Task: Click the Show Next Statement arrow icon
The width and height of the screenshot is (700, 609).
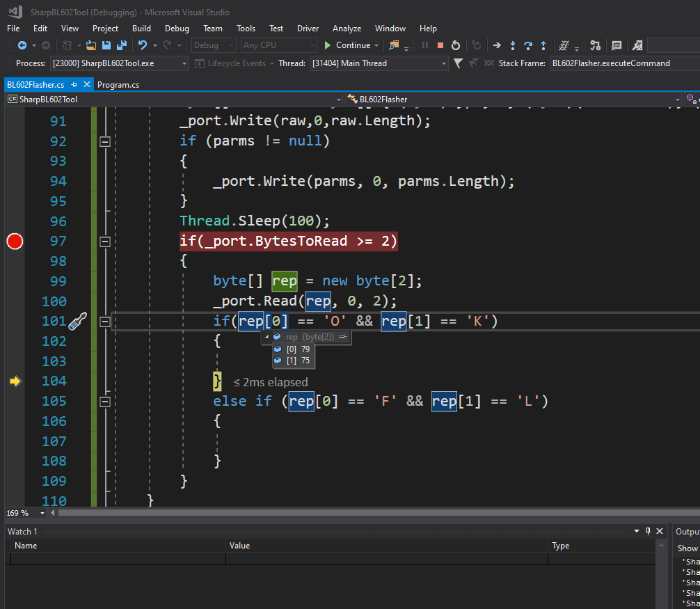Action: (x=497, y=45)
